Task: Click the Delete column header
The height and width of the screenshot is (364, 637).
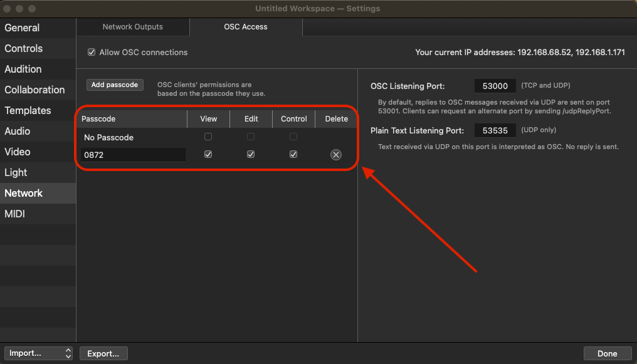Action: 337,119
